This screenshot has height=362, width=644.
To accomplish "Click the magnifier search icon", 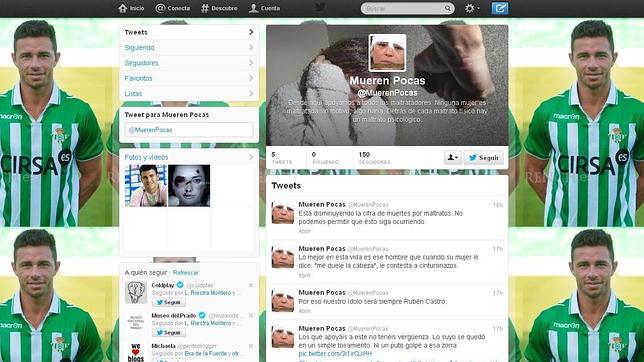I will [x=448, y=8].
